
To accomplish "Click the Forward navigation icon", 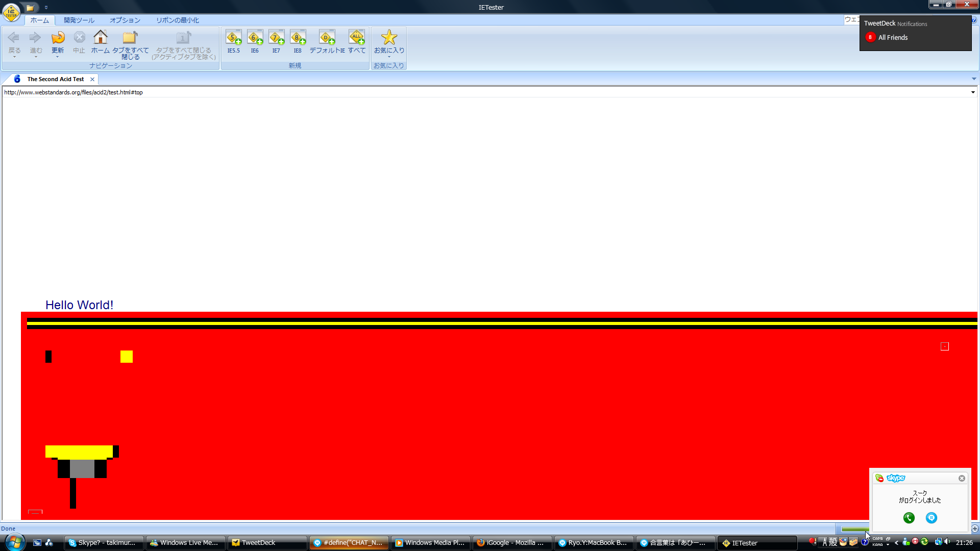I will 35,38.
